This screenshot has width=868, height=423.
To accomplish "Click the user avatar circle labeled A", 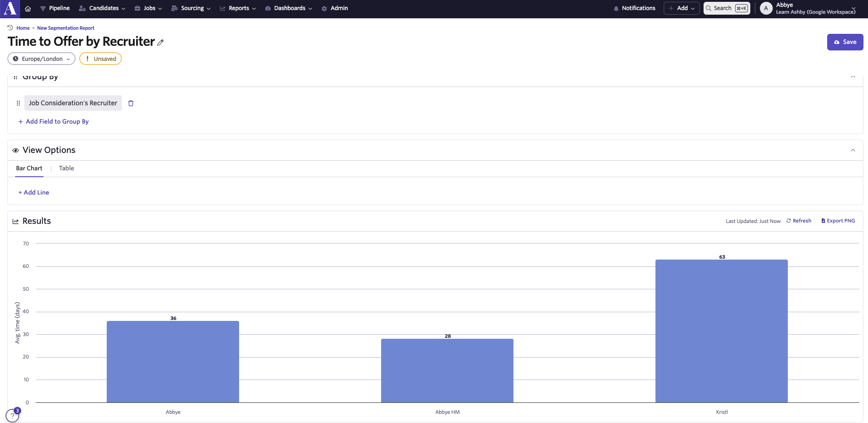I will click(766, 8).
